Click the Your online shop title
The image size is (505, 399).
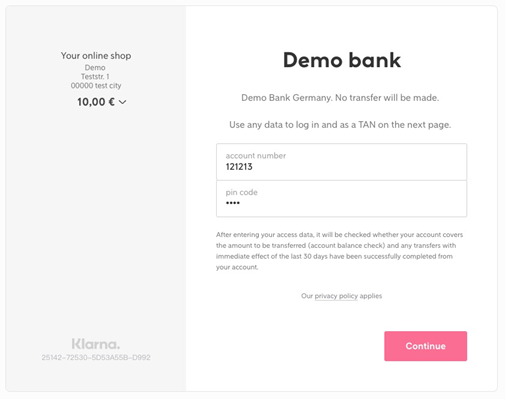(x=96, y=56)
